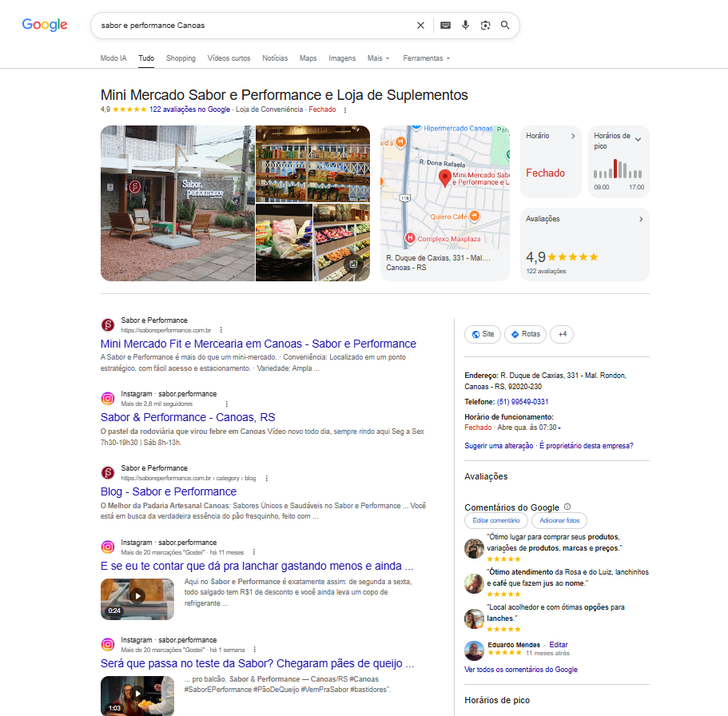
Task: Open search by image camera icon
Action: click(x=485, y=26)
